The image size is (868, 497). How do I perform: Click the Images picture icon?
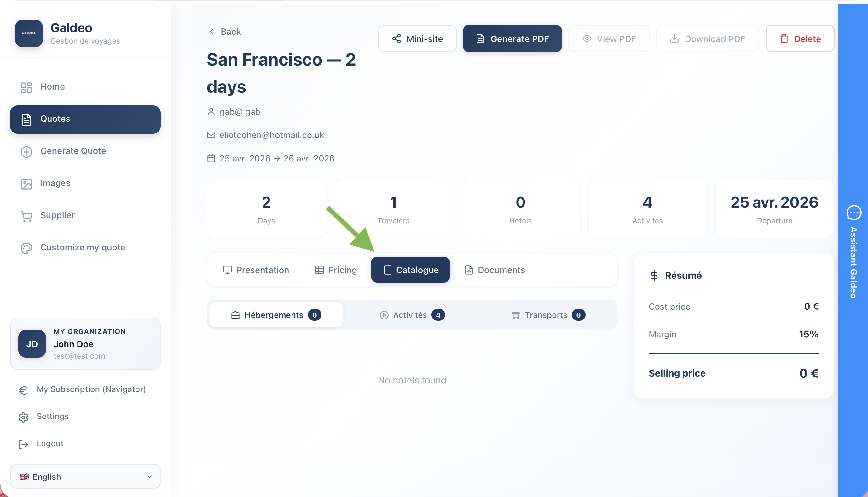click(26, 184)
